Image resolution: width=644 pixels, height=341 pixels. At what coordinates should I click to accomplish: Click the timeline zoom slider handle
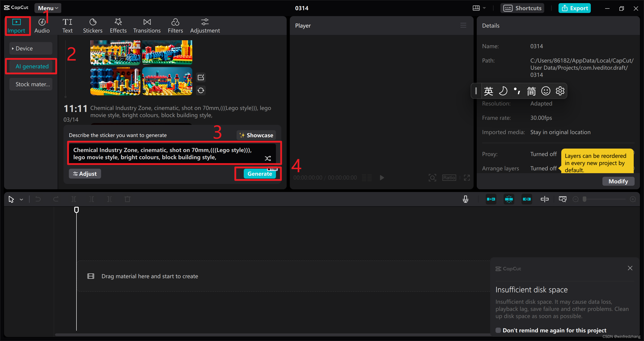coord(585,199)
